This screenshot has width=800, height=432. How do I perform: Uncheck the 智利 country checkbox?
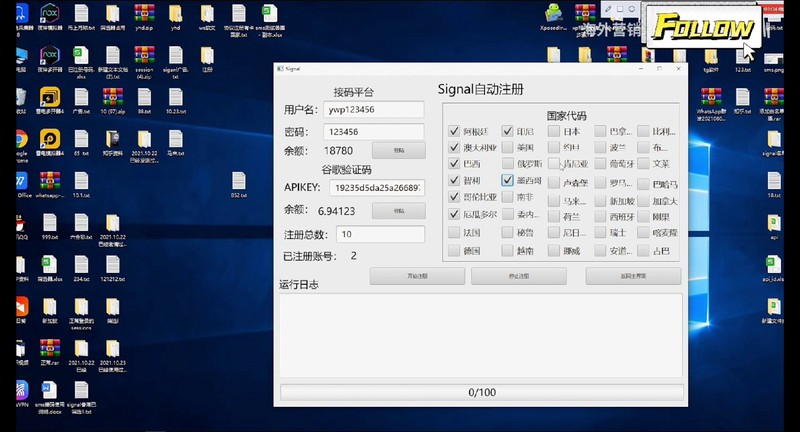click(454, 180)
